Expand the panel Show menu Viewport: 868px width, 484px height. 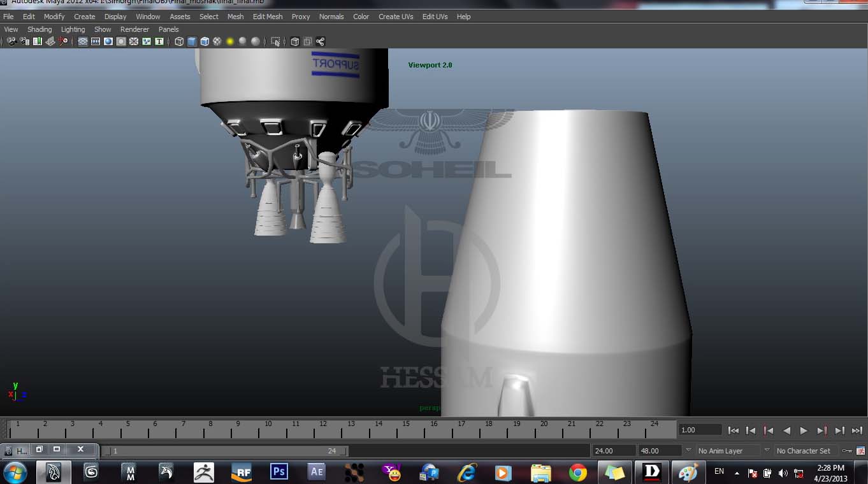pos(103,29)
